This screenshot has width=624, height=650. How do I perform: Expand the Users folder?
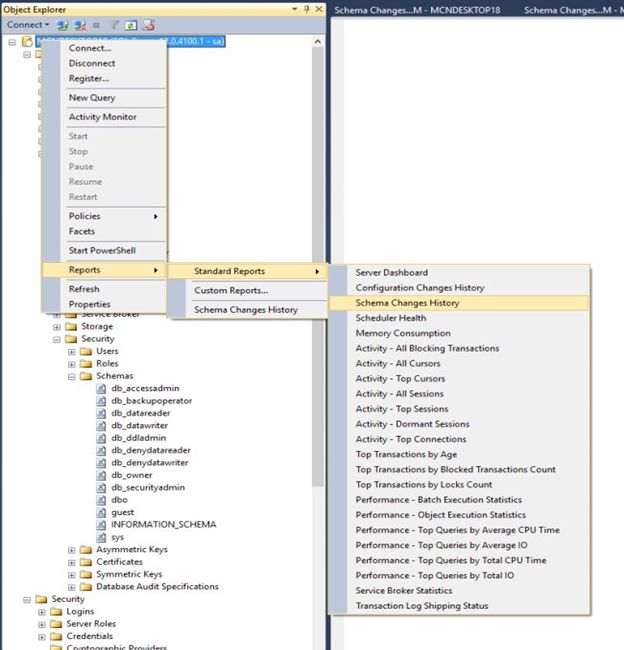point(72,352)
